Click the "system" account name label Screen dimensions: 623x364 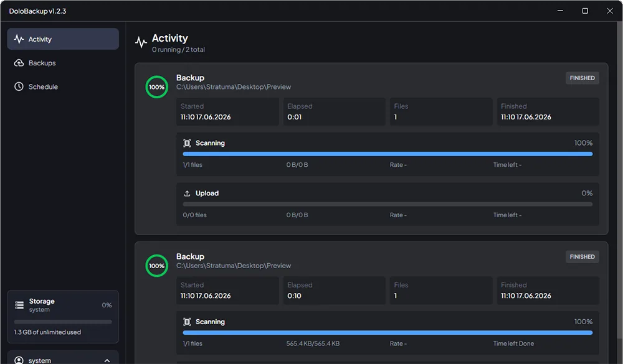40,360
